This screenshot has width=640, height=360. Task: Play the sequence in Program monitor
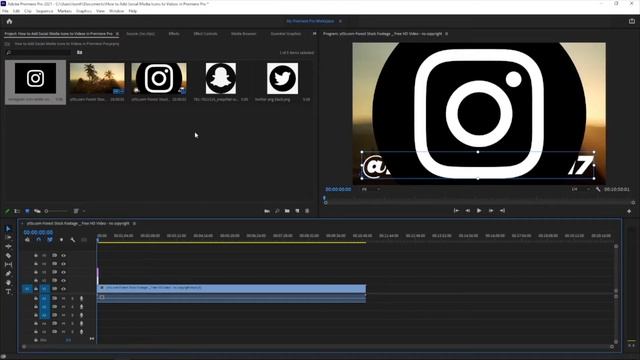pyautogui.click(x=479, y=211)
